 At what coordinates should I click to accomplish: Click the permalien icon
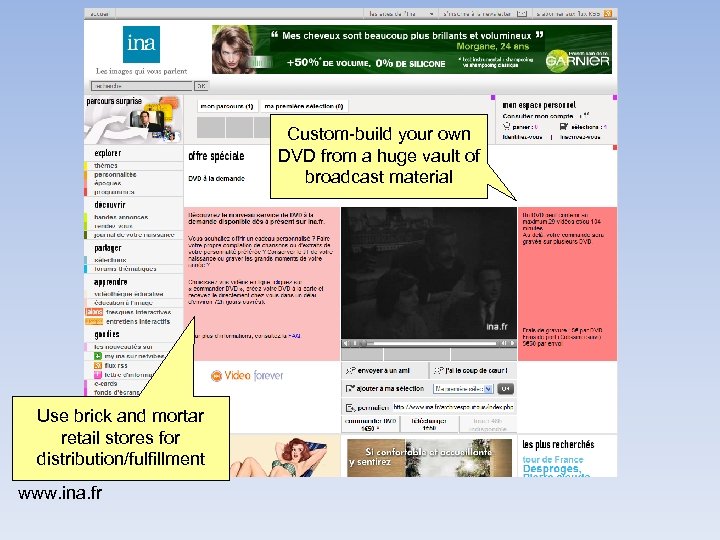click(x=350, y=407)
